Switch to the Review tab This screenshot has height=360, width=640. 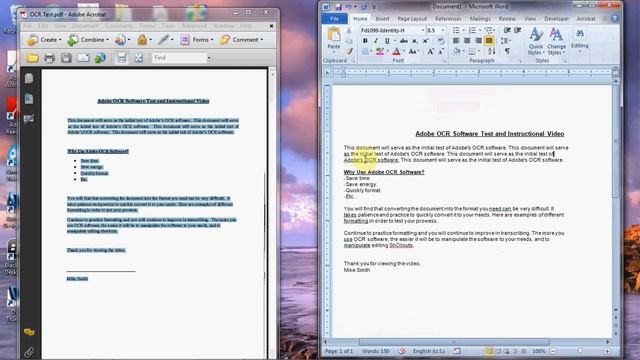[507, 19]
